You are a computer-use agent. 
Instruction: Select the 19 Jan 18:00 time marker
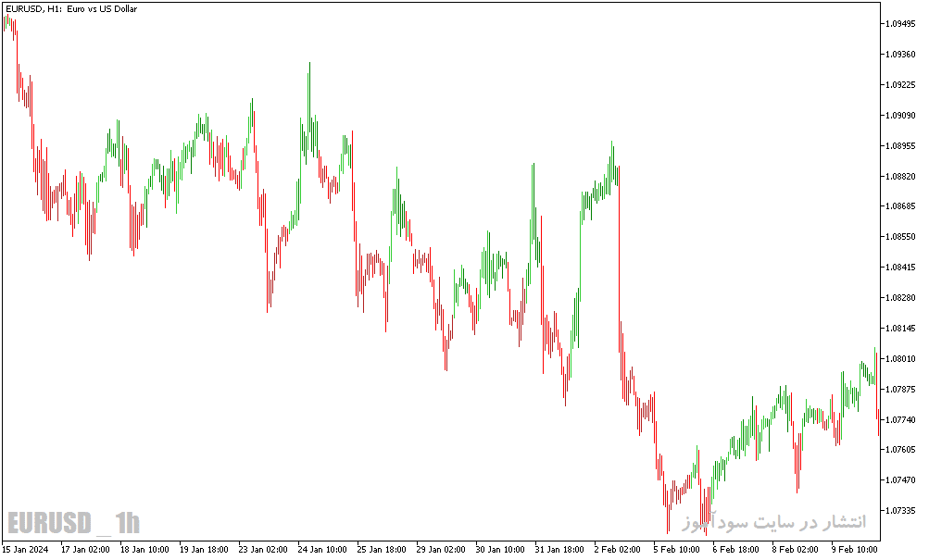[204, 549]
